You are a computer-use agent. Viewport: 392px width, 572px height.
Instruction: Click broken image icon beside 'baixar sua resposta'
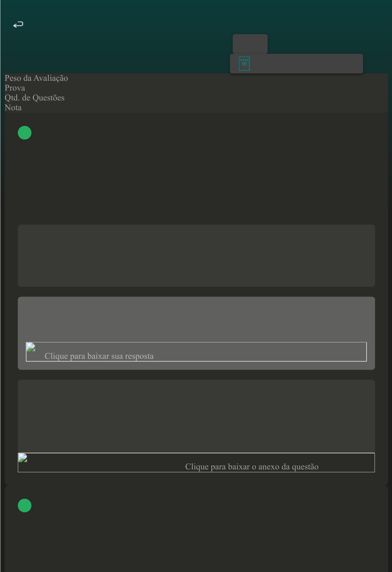[x=31, y=347]
